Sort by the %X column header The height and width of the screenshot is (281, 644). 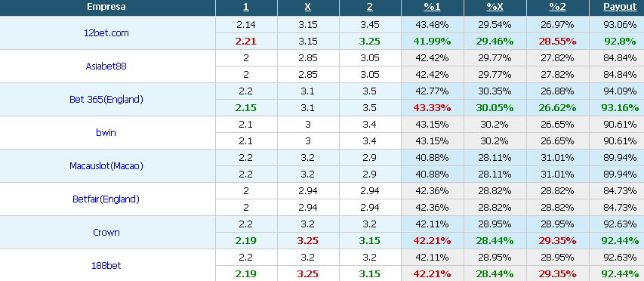click(495, 7)
